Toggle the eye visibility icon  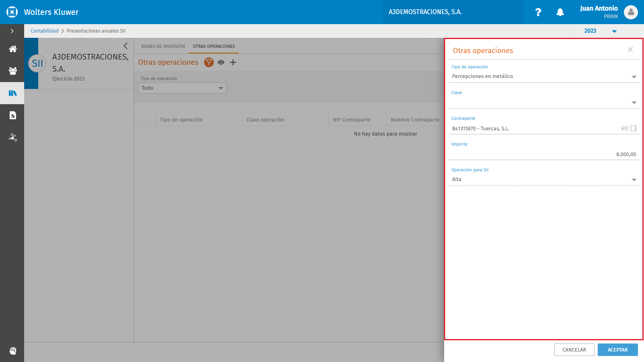221,62
